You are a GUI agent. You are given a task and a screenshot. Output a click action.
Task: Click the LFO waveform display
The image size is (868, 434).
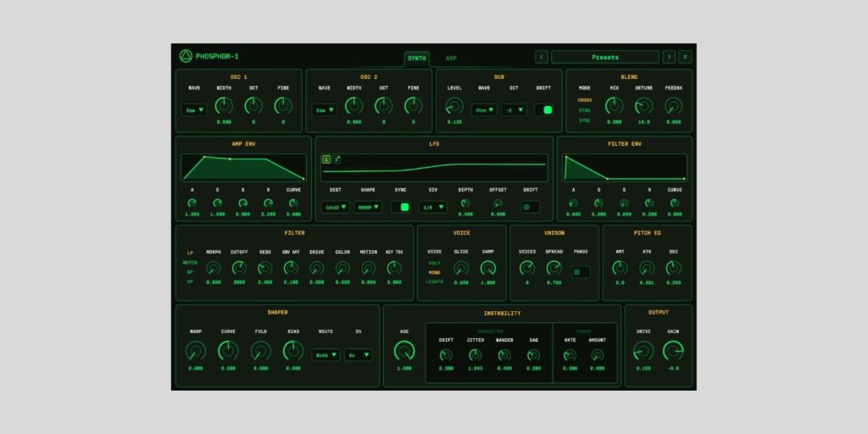(x=434, y=168)
